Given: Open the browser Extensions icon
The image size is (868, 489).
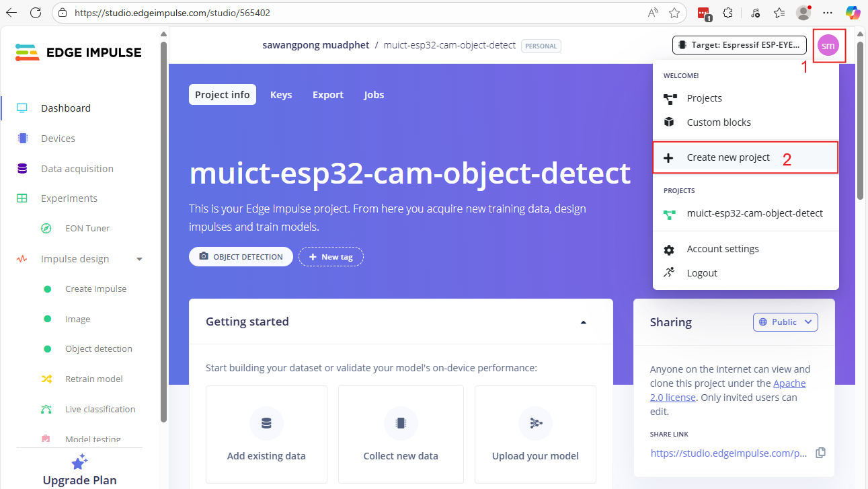Looking at the screenshot, I should pyautogui.click(x=727, y=13).
